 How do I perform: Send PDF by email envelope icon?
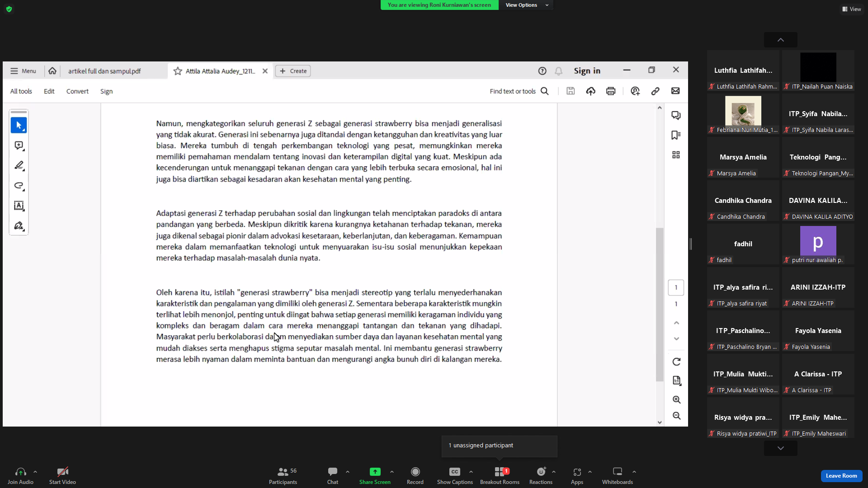click(675, 91)
